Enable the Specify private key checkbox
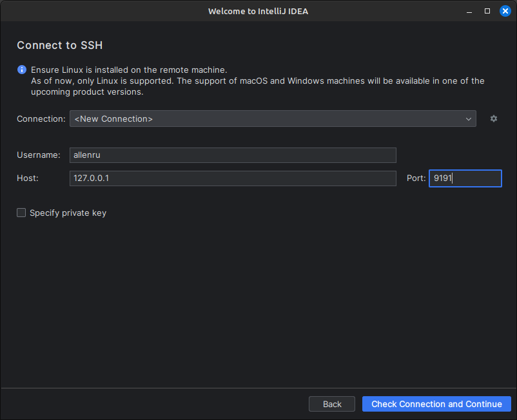 (x=21, y=213)
